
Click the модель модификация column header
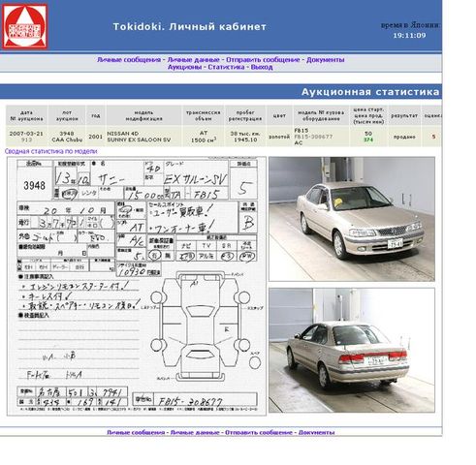click(x=143, y=115)
